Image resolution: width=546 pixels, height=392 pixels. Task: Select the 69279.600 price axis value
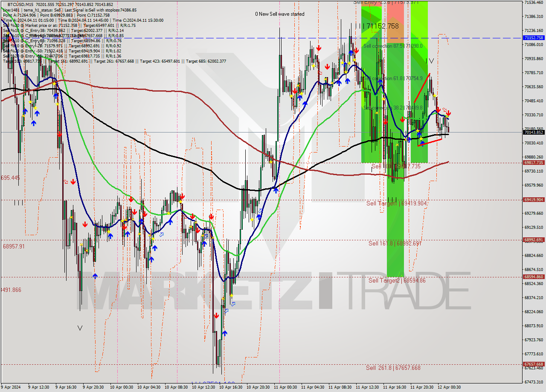click(534, 213)
